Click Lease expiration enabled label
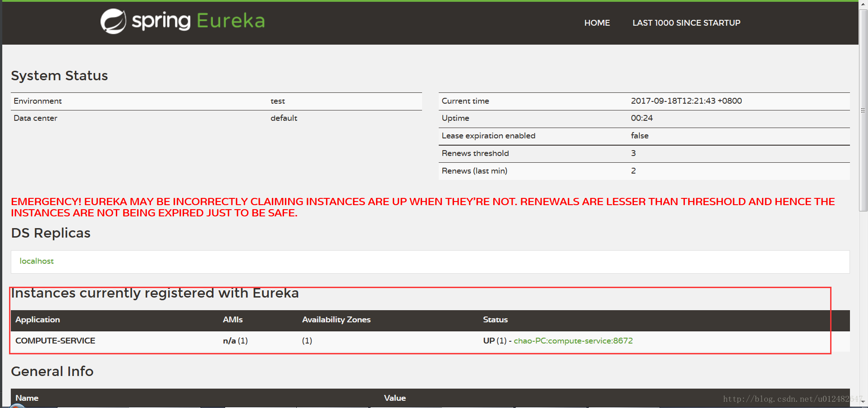The height and width of the screenshot is (408, 868). [x=488, y=136]
